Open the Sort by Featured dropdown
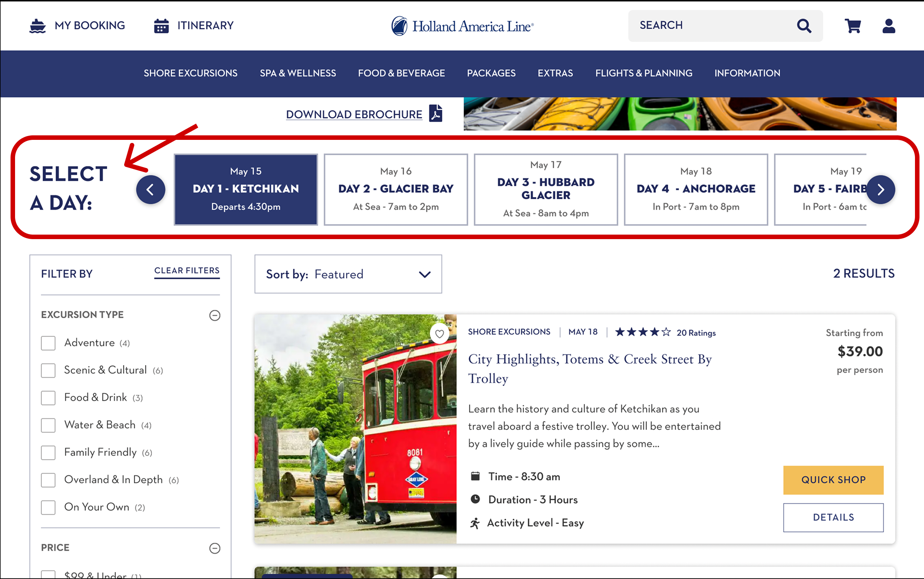924x579 pixels. (348, 274)
